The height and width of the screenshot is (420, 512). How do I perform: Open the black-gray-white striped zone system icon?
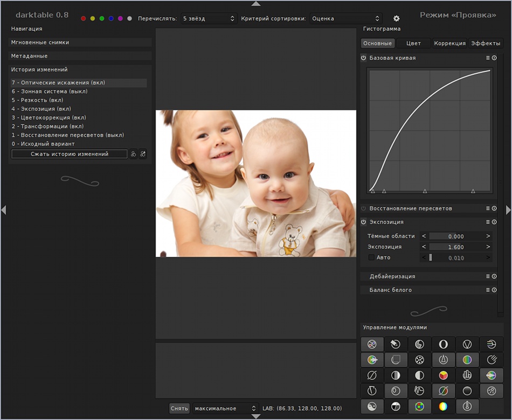pyautogui.click(x=396, y=375)
